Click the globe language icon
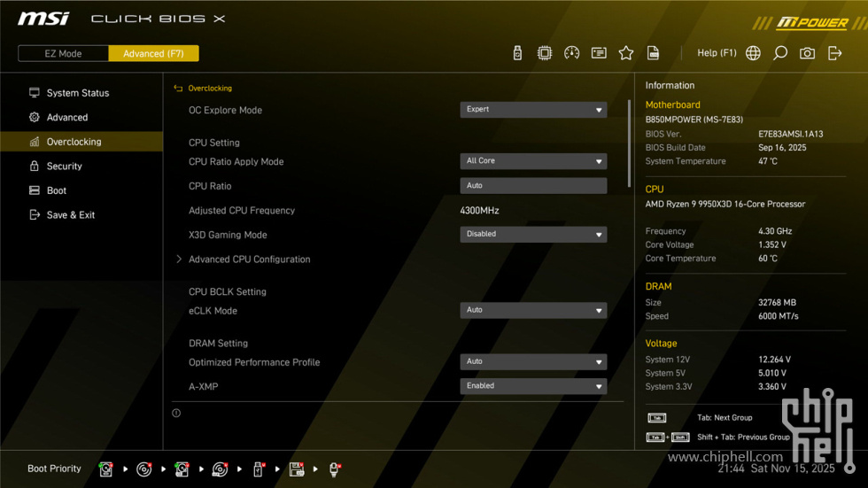The image size is (868, 488). click(753, 53)
